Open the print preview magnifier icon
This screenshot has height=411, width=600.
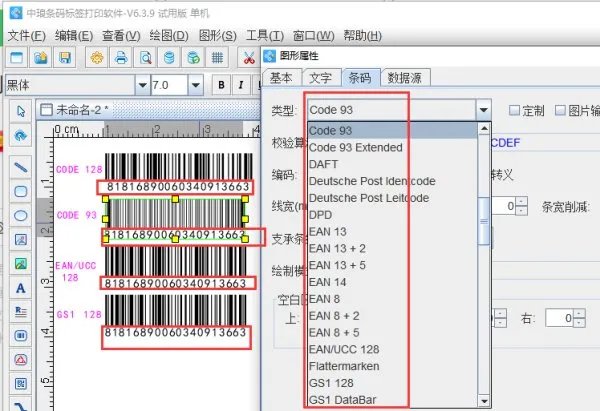[145, 59]
